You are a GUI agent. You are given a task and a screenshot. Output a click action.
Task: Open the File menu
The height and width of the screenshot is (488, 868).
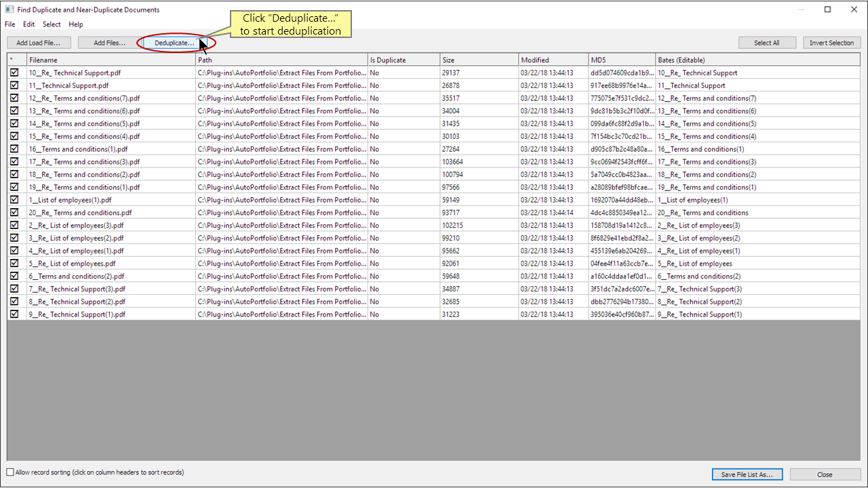tap(9, 24)
